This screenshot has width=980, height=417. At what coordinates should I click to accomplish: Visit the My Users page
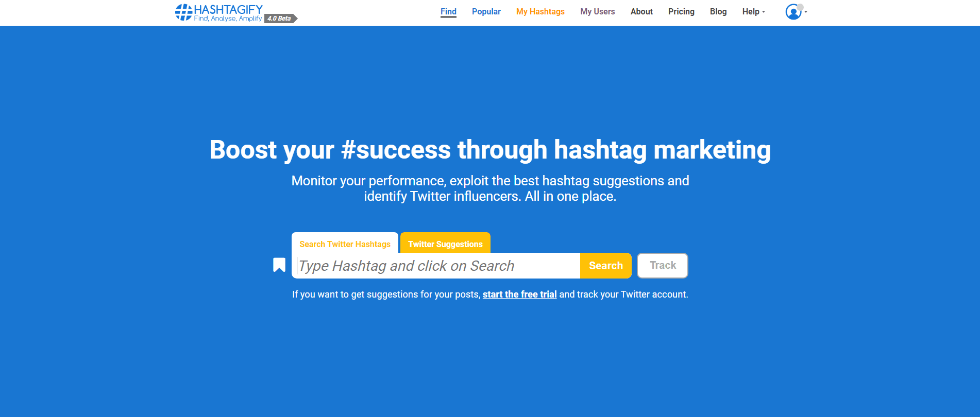coord(597,11)
